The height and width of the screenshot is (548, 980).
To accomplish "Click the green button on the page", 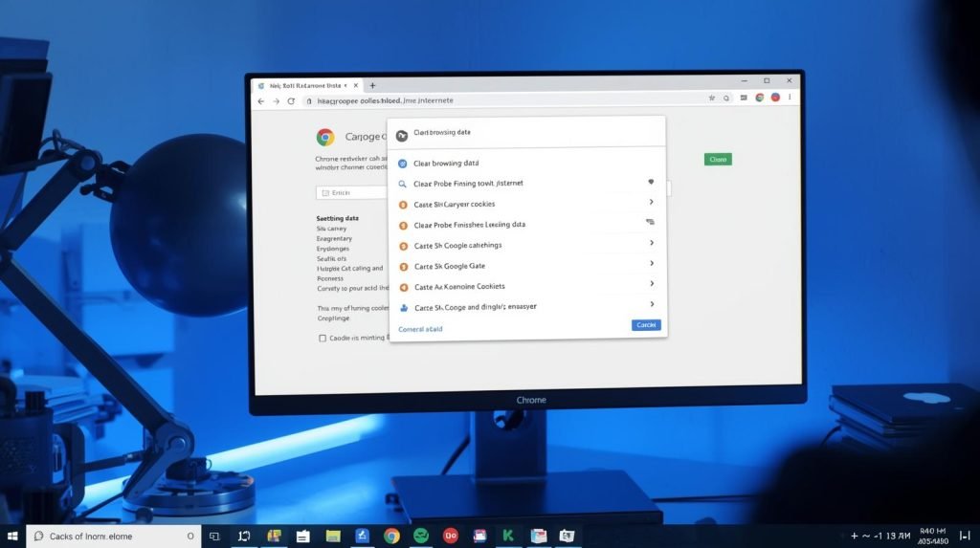I will (x=718, y=160).
